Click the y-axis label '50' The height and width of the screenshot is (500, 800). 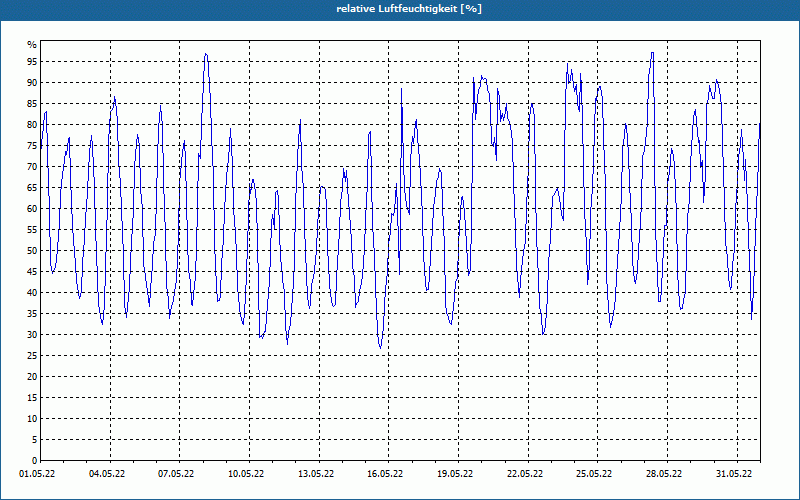point(32,251)
